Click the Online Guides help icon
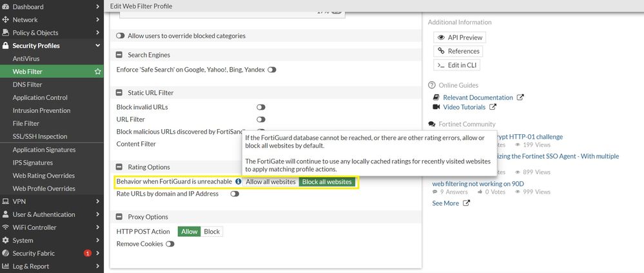Viewport: 644px width, 273px height. click(x=432, y=85)
